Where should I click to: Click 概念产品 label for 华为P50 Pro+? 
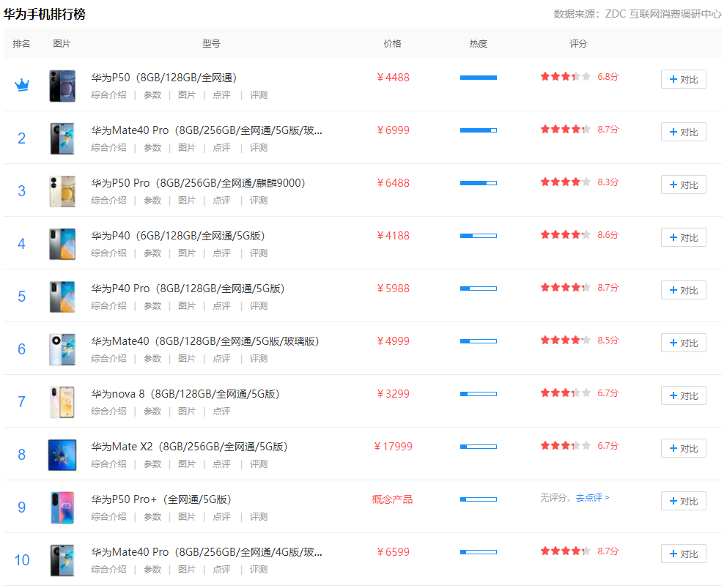[x=392, y=499]
